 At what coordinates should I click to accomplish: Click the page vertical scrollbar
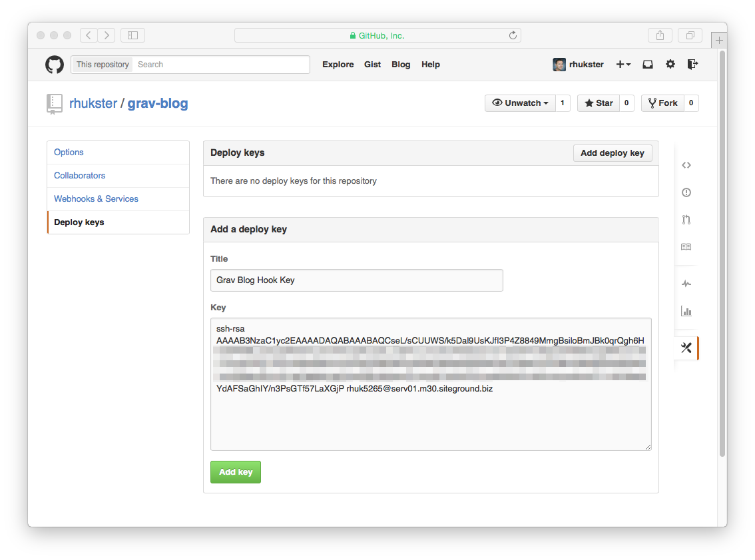[x=722, y=254]
